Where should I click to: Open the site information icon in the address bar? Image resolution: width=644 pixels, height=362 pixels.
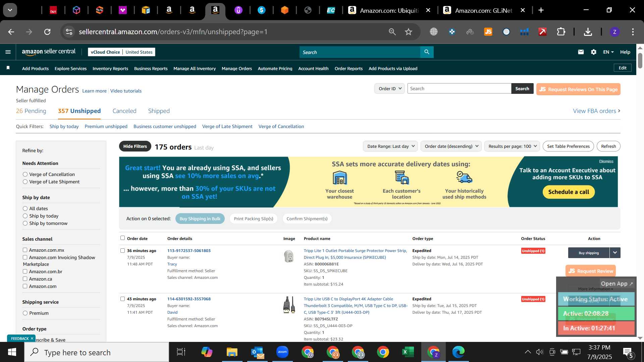tap(69, 32)
